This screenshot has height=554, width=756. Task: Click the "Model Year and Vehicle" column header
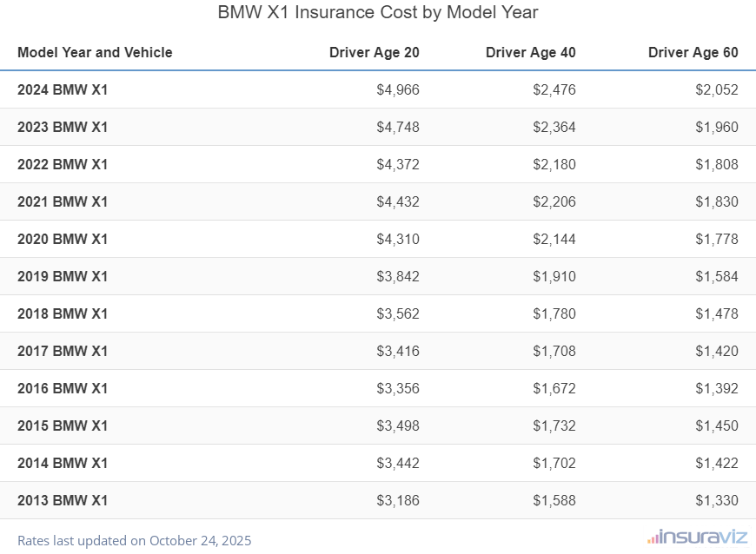coord(95,52)
